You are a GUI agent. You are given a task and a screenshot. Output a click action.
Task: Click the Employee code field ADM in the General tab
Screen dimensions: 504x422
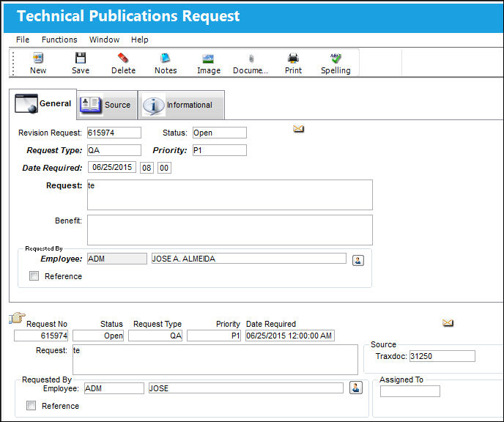click(x=117, y=259)
